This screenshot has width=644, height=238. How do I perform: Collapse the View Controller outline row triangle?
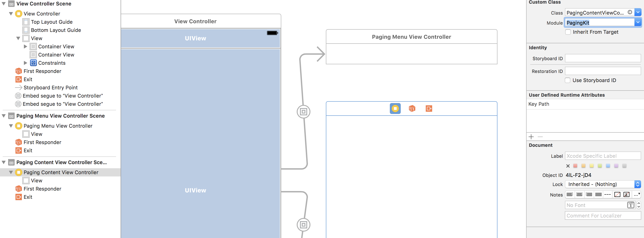(11, 13)
